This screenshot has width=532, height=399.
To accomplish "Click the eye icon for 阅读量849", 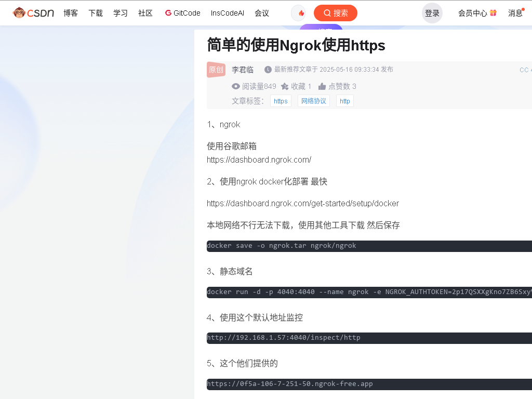I will click(236, 87).
